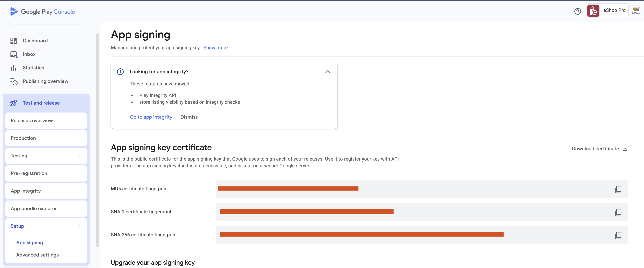644x268 pixels.
Task: Open Advanced settings in sidebar
Action: pyautogui.click(x=37, y=255)
